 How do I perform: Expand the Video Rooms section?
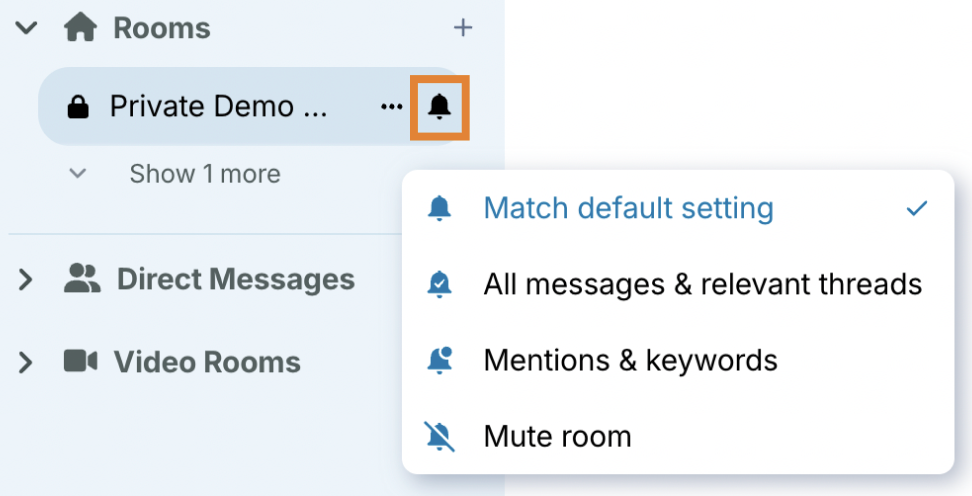coord(27,362)
